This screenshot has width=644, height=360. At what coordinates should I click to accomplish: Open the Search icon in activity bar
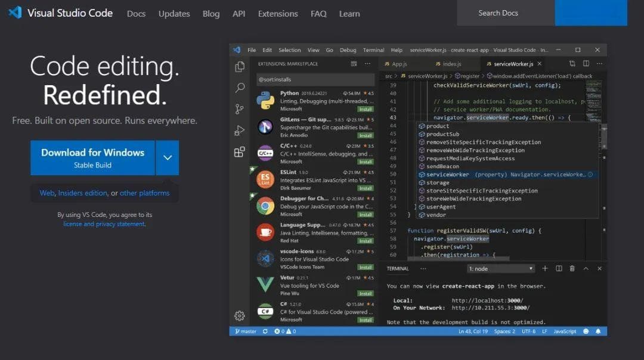tap(240, 88)
